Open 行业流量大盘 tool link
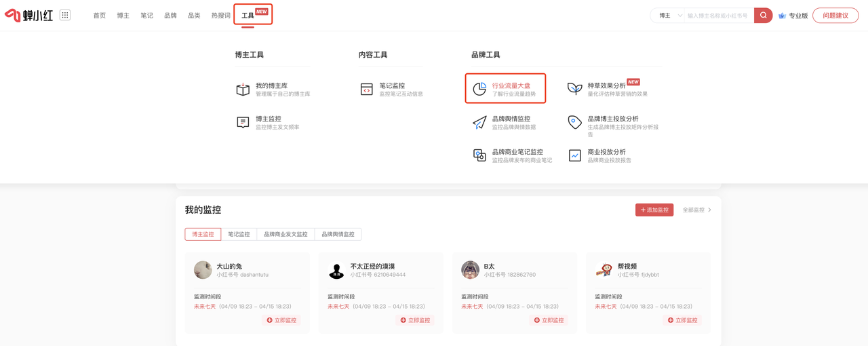 (x=511, y=86)
